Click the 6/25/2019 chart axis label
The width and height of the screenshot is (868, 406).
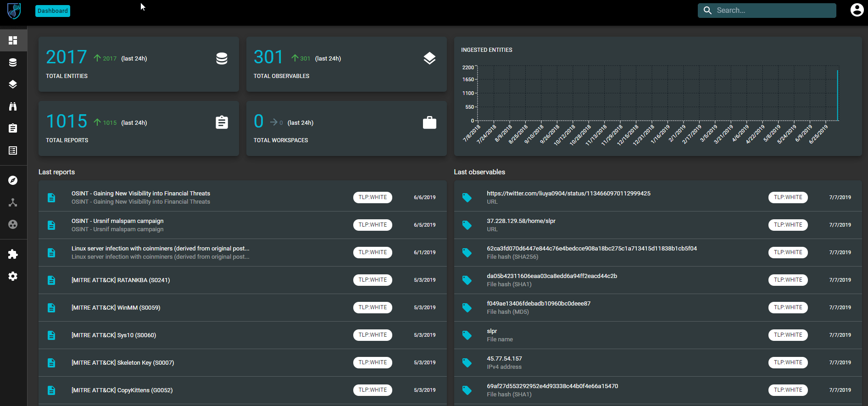tap(819, 134)
